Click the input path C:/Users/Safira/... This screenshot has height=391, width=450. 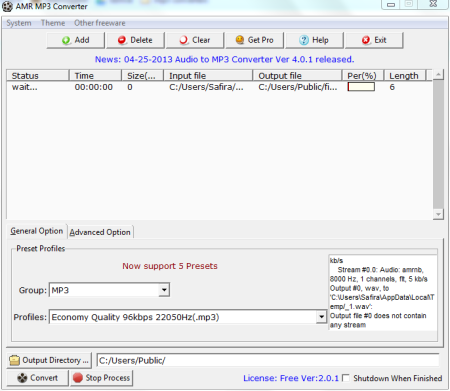(x=206, y=87)
